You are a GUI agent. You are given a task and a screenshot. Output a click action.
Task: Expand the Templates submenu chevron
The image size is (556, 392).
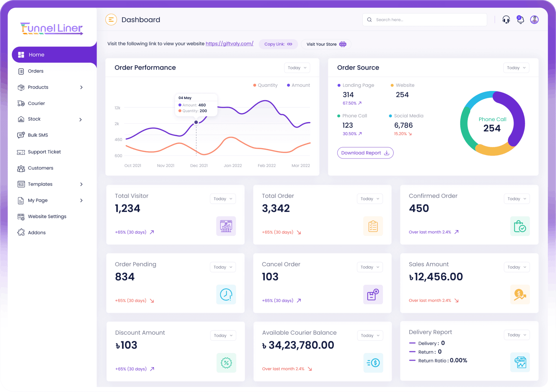[x=81, y=184]
